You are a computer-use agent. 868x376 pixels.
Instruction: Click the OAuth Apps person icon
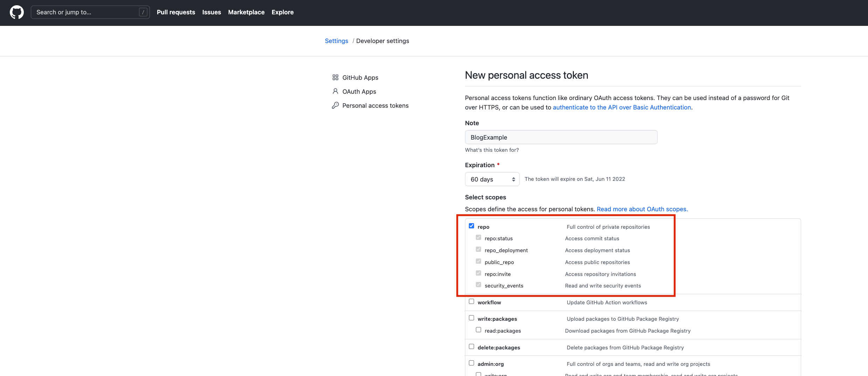[335, 91]
